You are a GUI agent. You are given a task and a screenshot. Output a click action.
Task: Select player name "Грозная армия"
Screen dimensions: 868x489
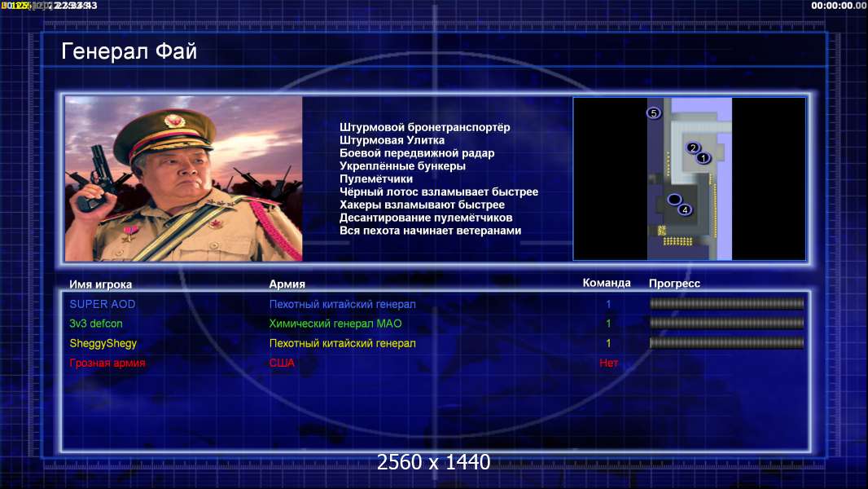click(x=107, y=363)
